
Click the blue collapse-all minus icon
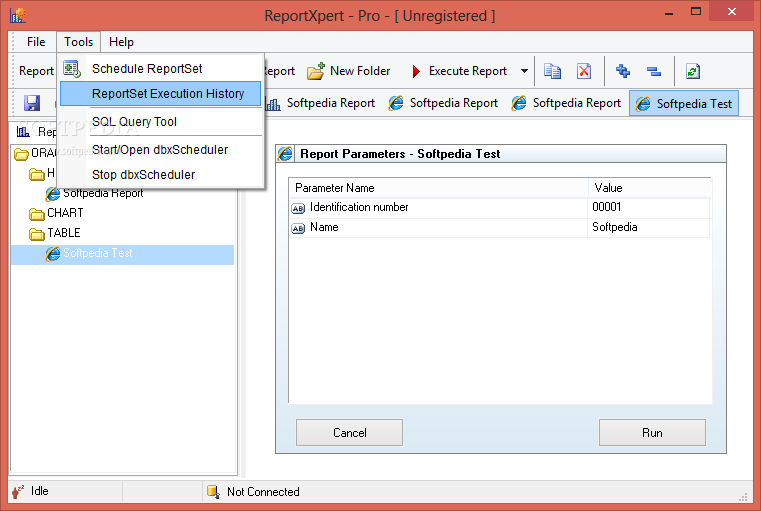tap(654, 71)
